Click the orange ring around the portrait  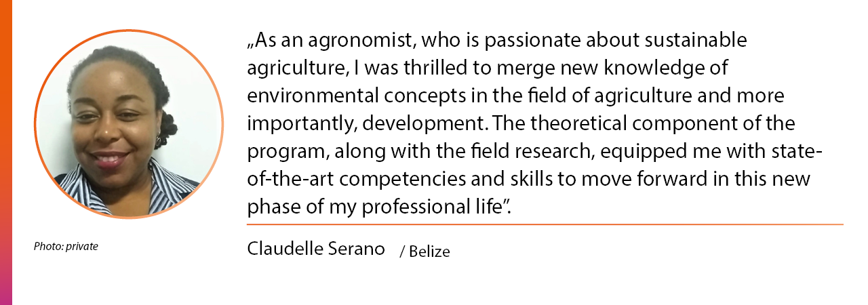[129, 31]
